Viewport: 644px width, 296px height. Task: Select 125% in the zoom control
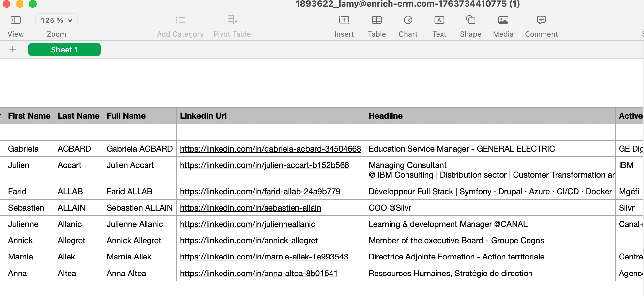(x=52, y=20)
